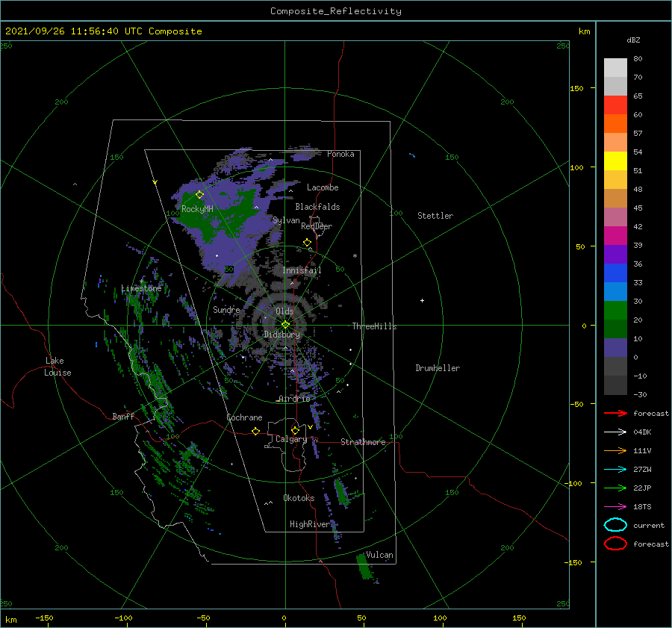Click the Blackfalds town label
Screen dimensions: 672x628
coord(317,207)
